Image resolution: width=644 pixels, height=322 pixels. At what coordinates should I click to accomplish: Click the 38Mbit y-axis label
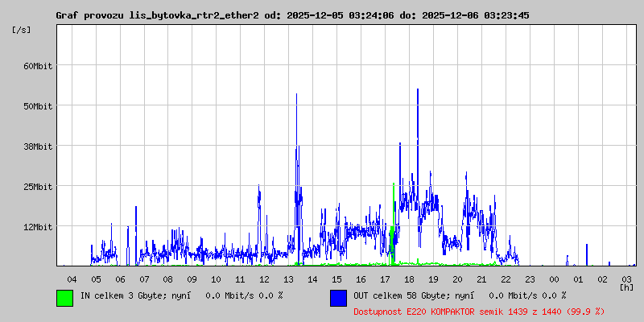(37, 146)
